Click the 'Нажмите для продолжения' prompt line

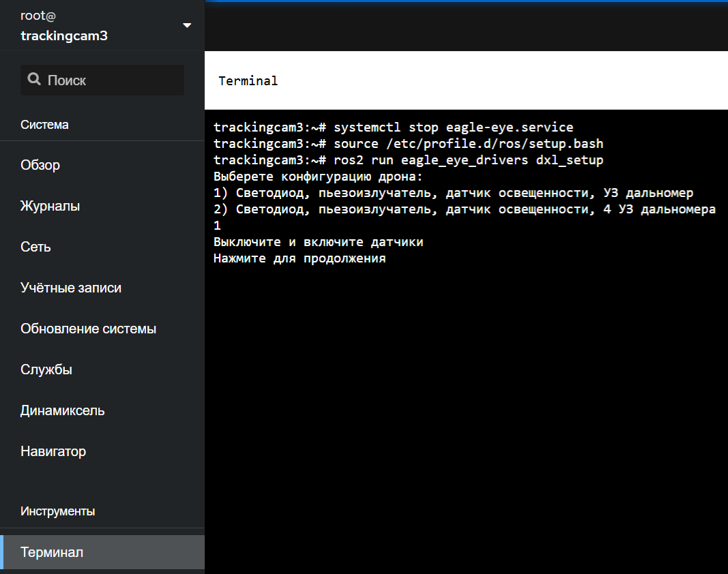tap(300, 258)
